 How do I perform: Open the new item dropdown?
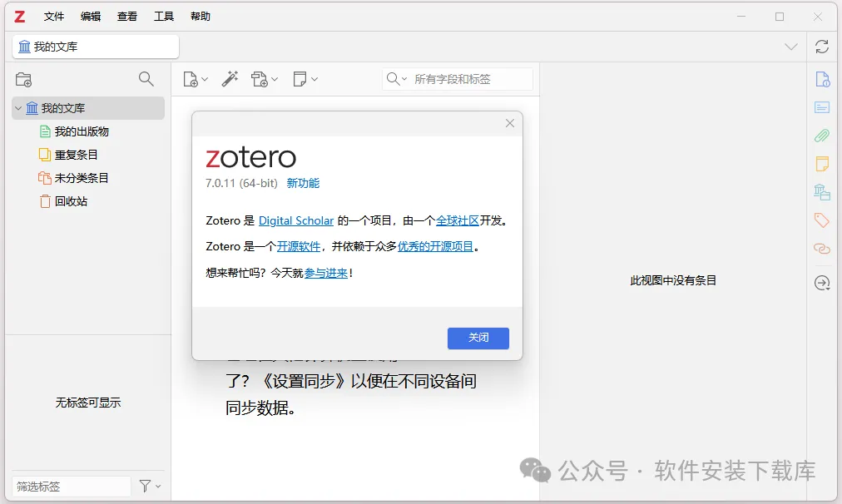[x=196, y=80]
